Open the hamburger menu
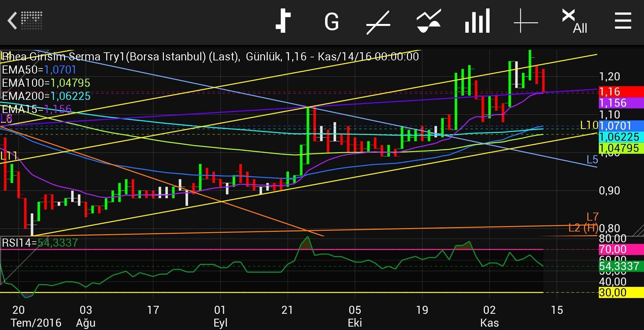644x330 pixels. [x=623, y=21]
